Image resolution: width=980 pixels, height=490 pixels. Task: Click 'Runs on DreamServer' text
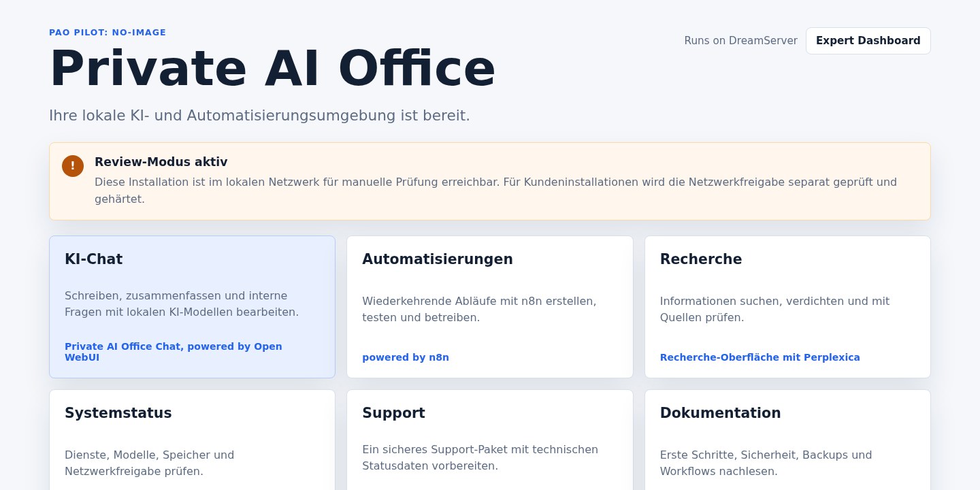740,41
